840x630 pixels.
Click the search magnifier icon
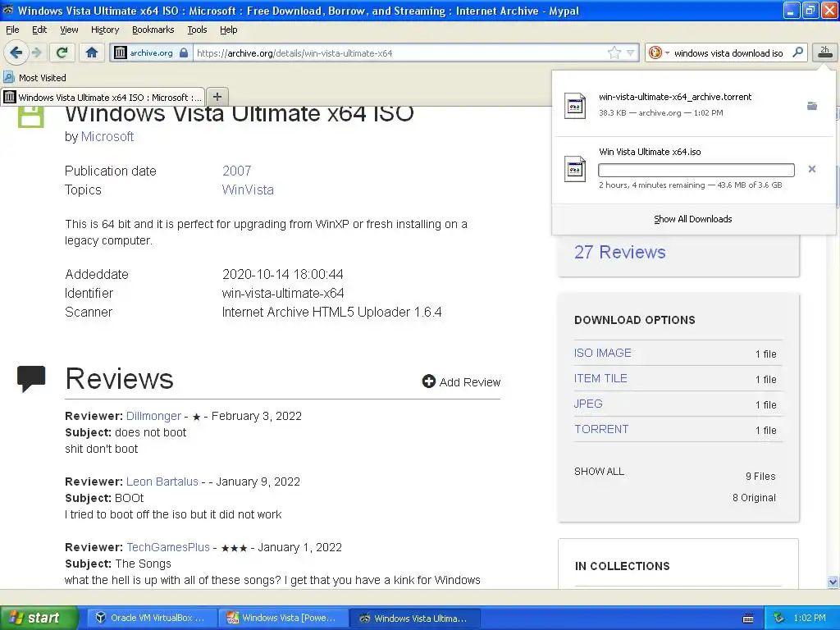pyautogui.click(x=797, y=52)
